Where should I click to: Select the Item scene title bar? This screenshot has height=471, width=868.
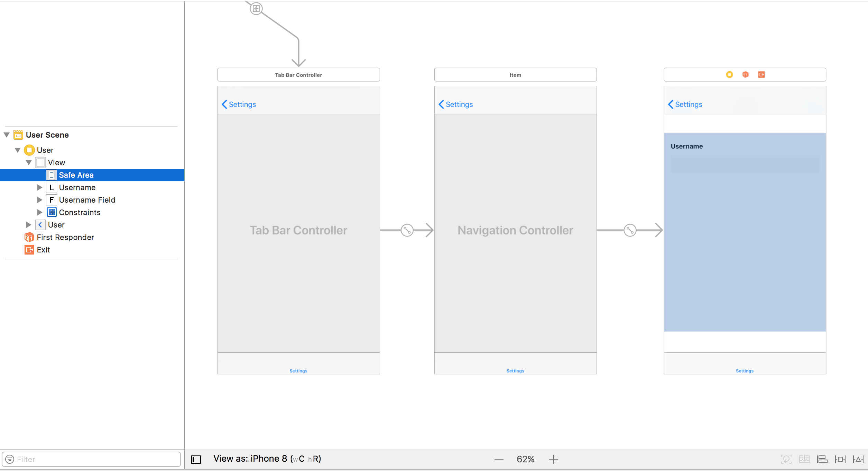pyautogui.click(x=516, y=75)
